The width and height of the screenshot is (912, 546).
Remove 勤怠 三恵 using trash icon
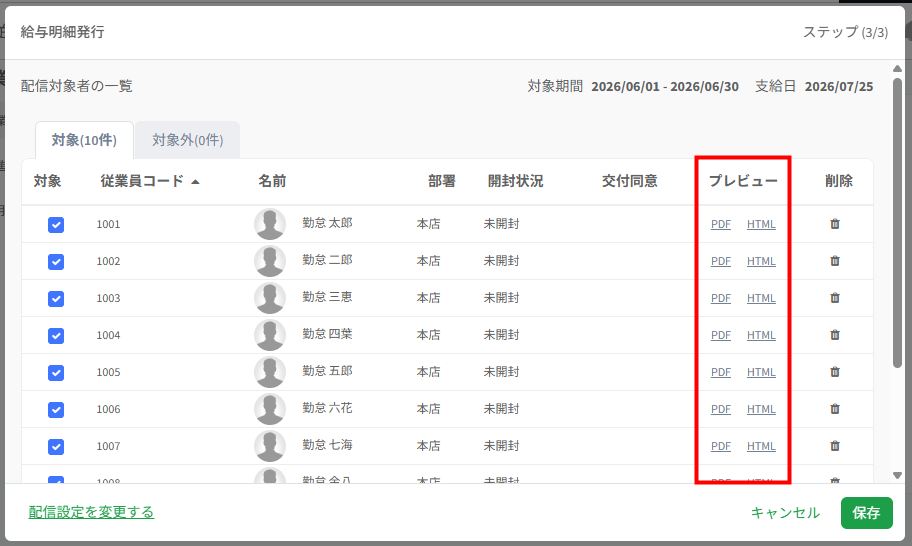tap(835, 298)
